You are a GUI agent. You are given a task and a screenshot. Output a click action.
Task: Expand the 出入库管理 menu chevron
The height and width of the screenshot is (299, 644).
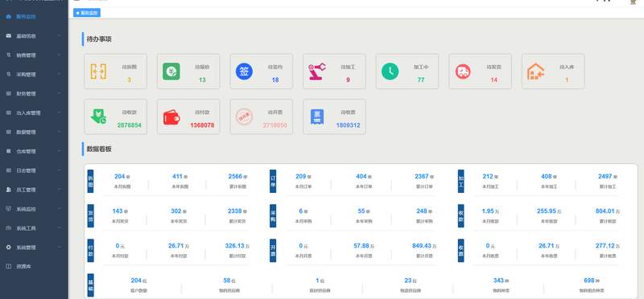pyautogui.click(x=59, y=113)
